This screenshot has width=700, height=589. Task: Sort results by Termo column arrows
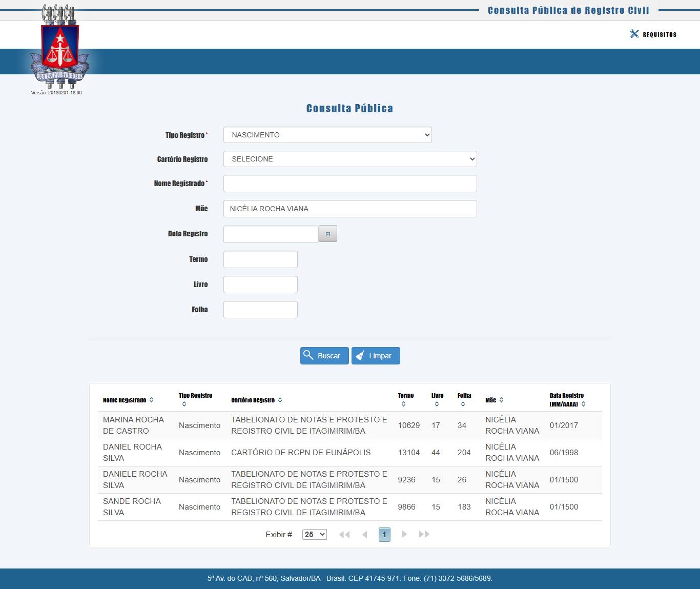(x=403, y=404)
